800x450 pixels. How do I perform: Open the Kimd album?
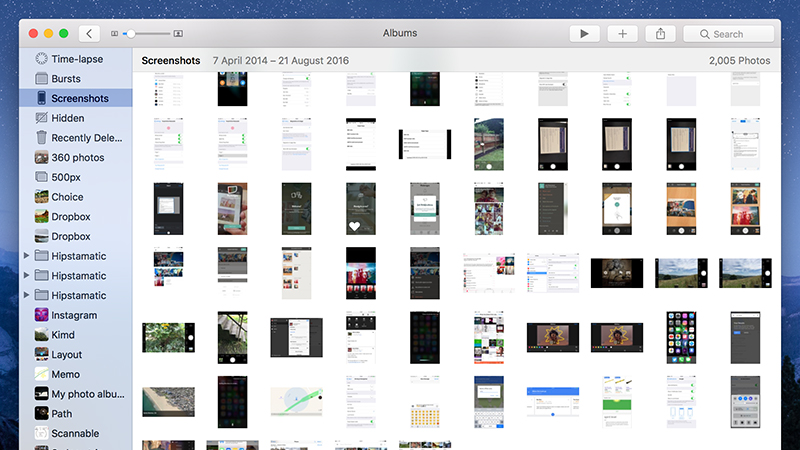click(76, 335)
